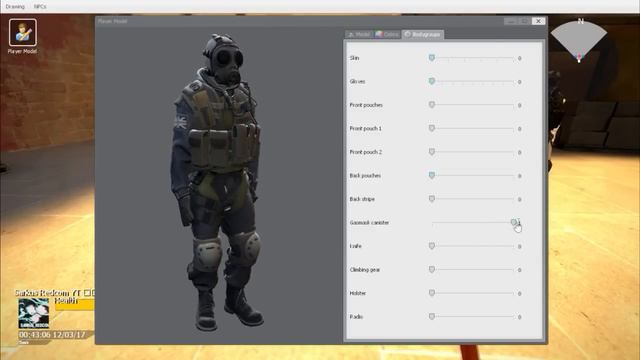Click the Knife slider handle

(432, 246)
